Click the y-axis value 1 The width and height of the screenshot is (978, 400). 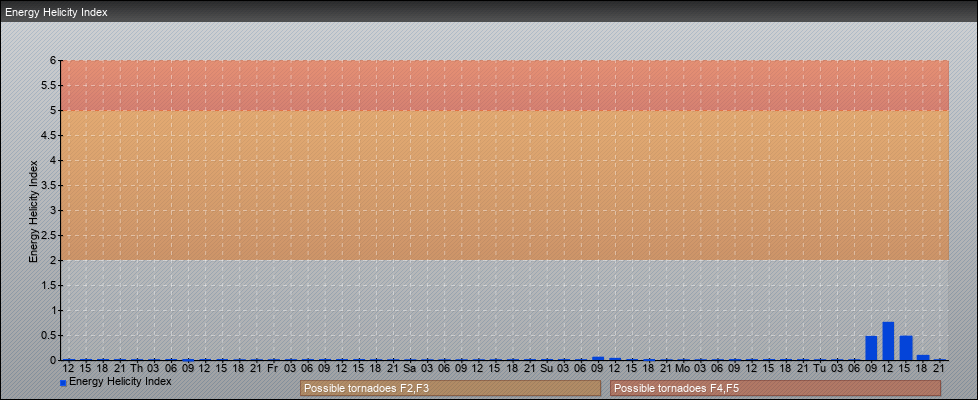54,310
